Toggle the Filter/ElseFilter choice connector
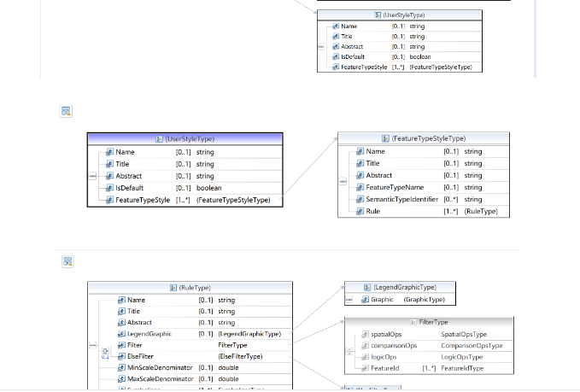The width and height of the screenshot is (580, 392). (105, 351)
